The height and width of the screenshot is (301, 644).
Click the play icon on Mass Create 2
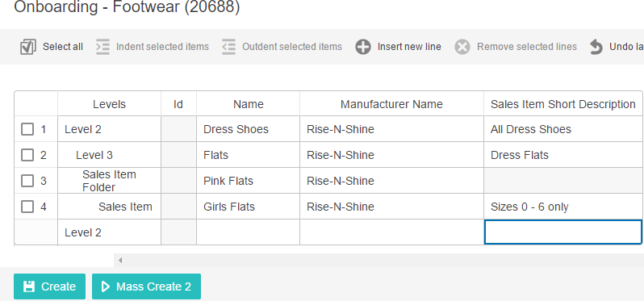click(106, 286)
